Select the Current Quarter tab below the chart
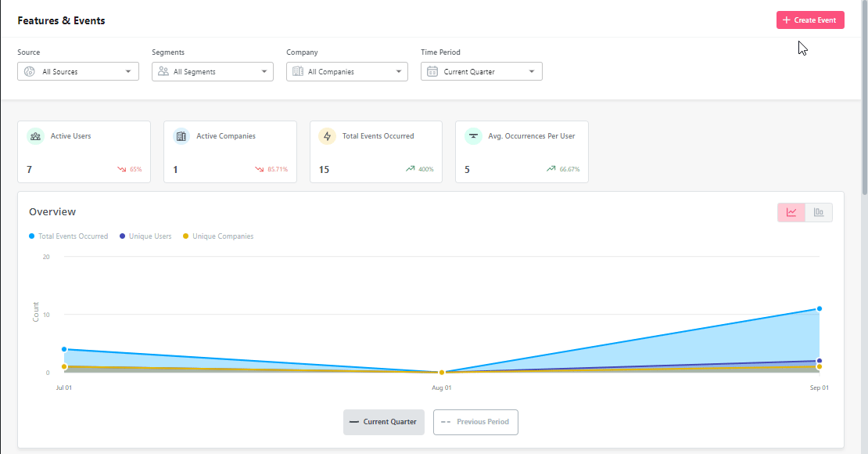Image resolution: width=868 pixels, height=454 pixels. point(383,422)
